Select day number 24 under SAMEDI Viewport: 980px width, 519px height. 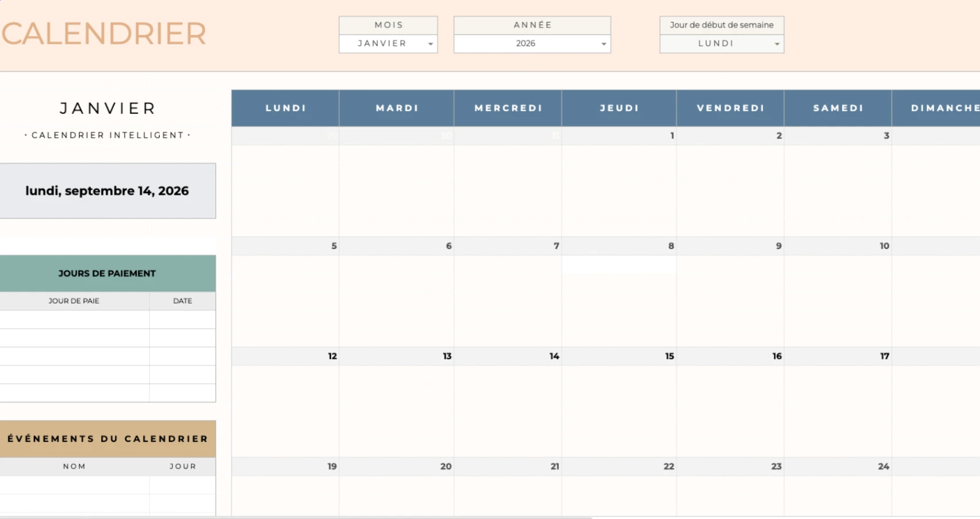[x=838, y=467]
